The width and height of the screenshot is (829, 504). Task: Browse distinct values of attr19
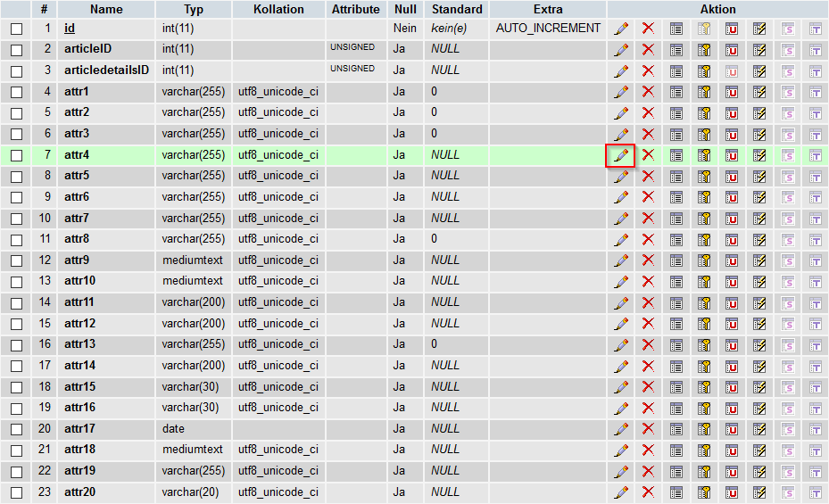click(x=676, y=471)
